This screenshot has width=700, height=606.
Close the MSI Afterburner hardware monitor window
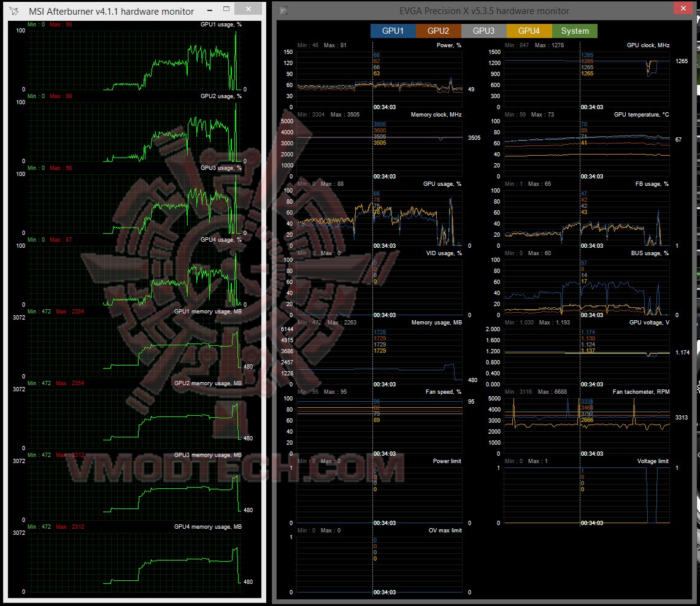(248, 9)
